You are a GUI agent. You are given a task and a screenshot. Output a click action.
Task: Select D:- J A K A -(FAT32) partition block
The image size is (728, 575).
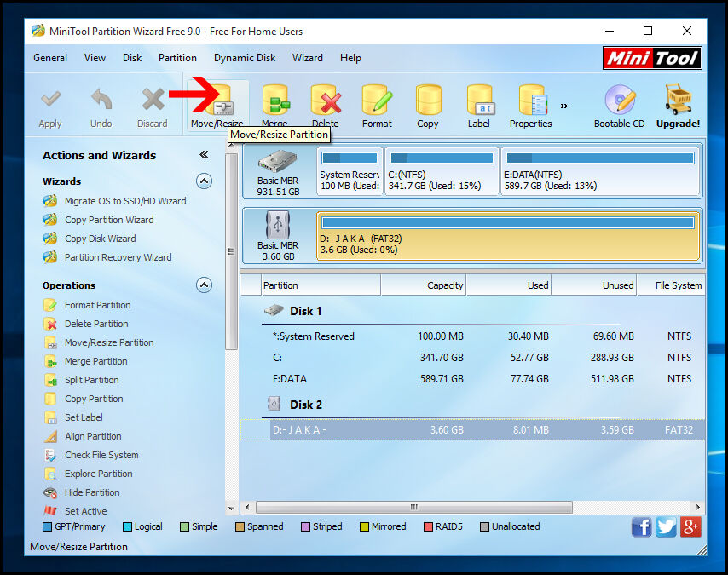tap(508, 236)
